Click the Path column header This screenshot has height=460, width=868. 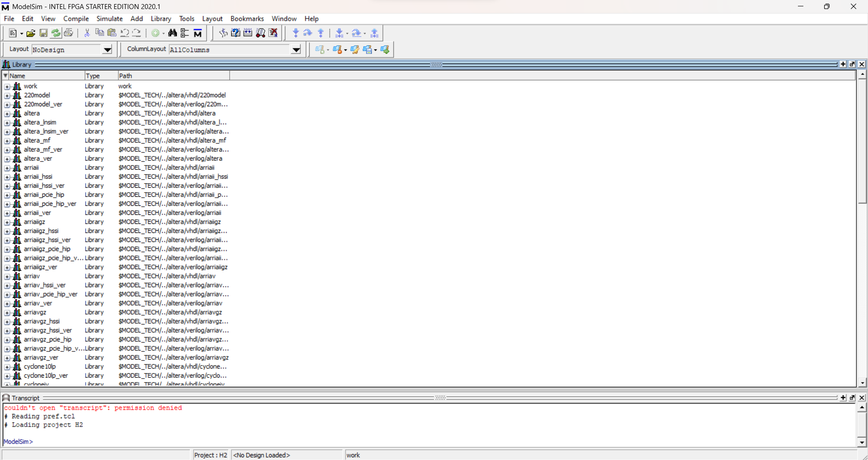pyautogui.click(x=125, y=76)
